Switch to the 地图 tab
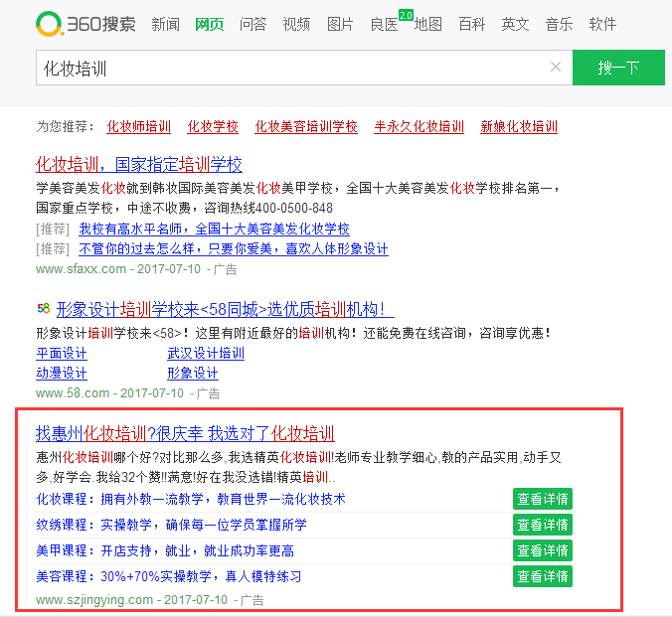 [x=428, y=24]
